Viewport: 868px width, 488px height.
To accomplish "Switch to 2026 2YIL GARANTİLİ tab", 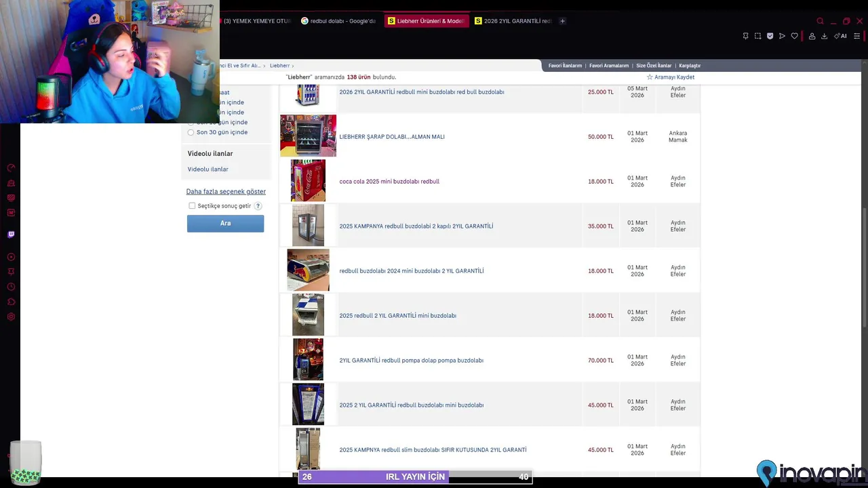I will (513, 21).
